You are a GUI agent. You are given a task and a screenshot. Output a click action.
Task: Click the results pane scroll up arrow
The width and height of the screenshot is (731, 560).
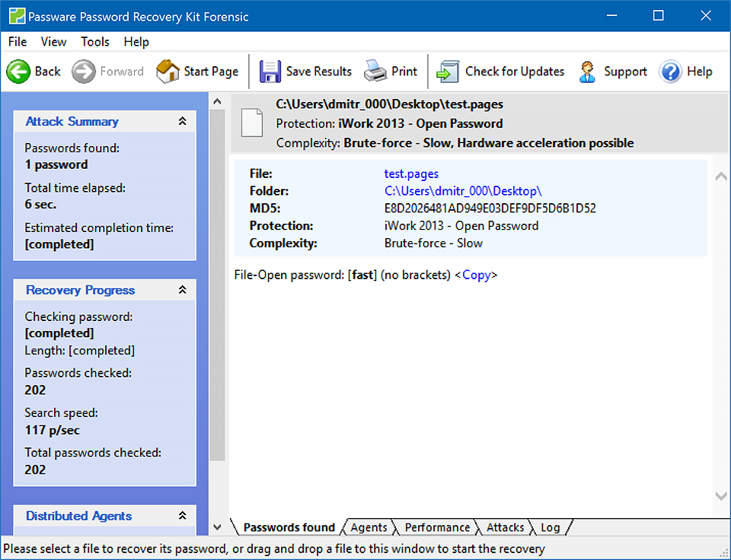[x=721, y=176]
